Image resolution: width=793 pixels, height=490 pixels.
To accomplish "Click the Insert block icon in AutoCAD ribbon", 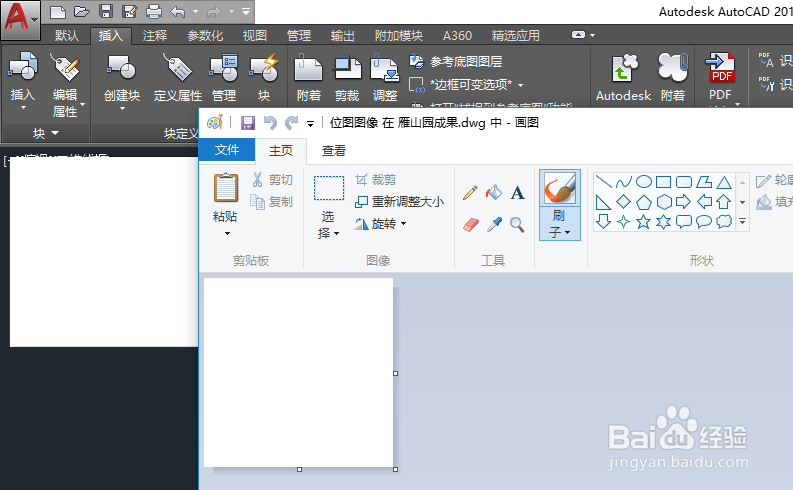I will point(23,66).
